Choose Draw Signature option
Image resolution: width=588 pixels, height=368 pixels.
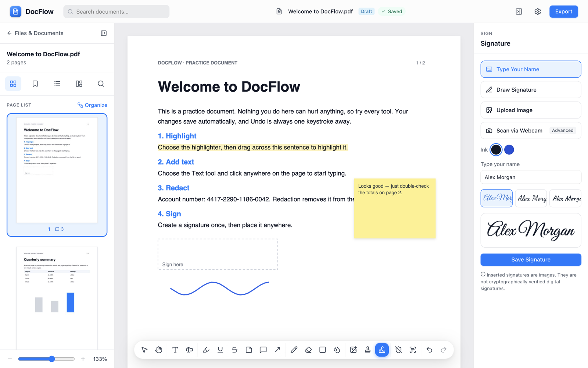click(x=531, y=90)
